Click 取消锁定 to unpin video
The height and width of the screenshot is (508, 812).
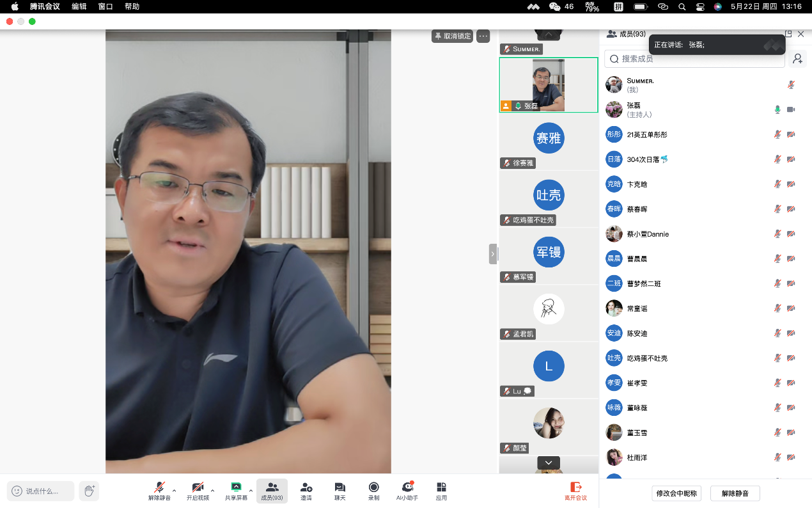453,36
